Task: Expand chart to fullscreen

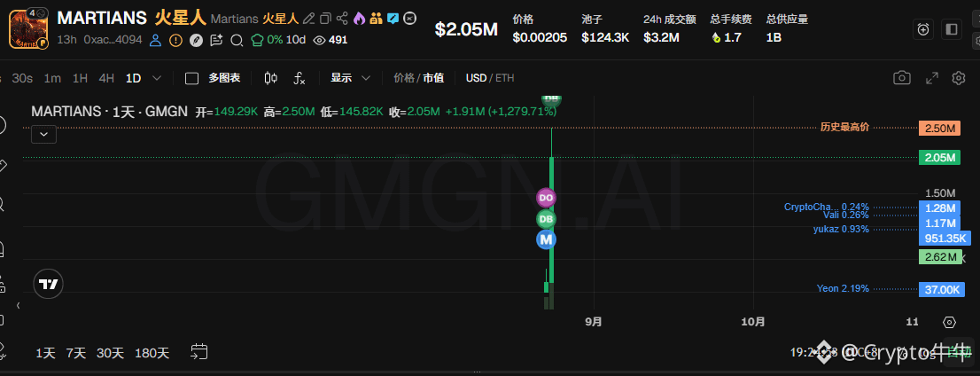Action: [932, 77]
